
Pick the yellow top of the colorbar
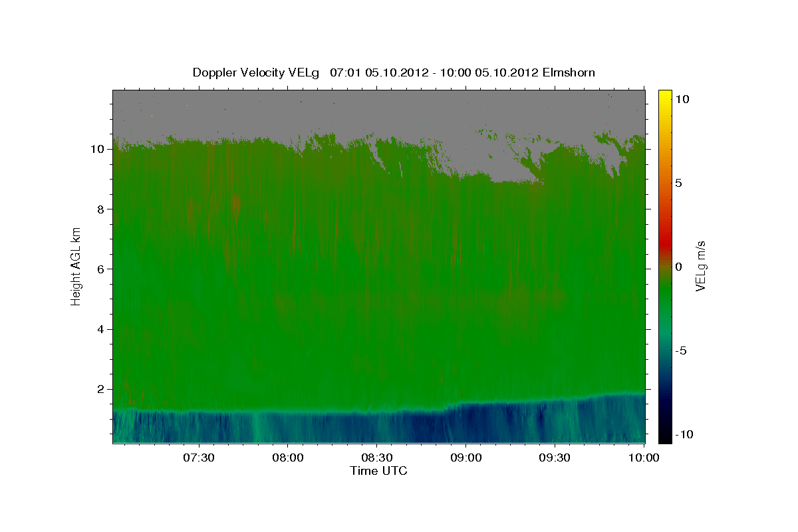tap(665, 94)
